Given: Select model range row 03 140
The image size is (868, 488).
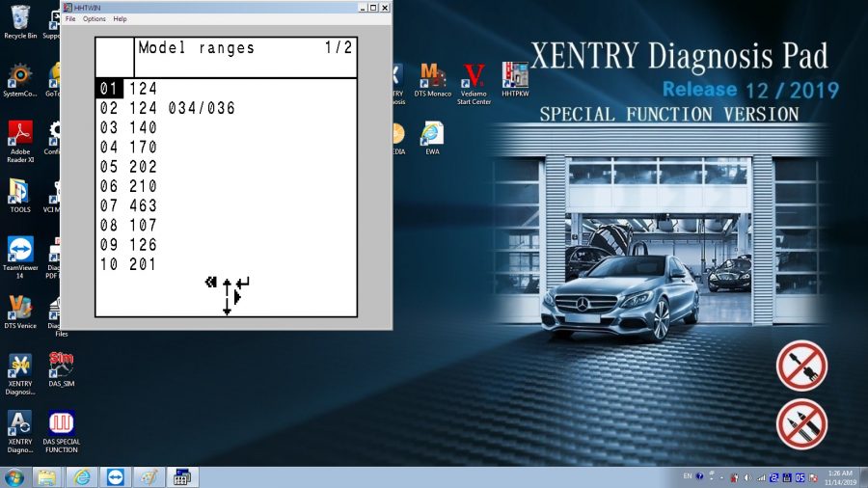Looking at the screenshot, I should tap(226, 128).
